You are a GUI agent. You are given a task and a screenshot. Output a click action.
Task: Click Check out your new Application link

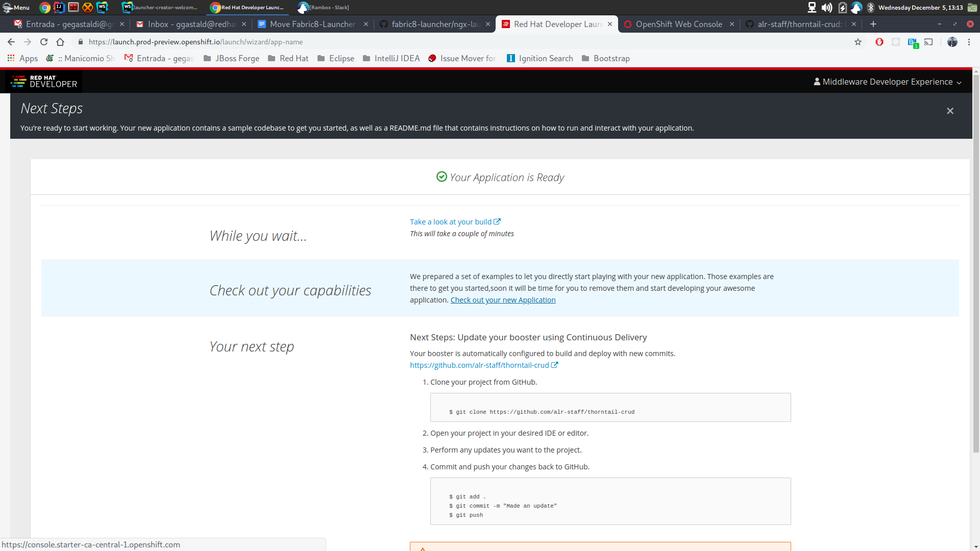[503, 300]
